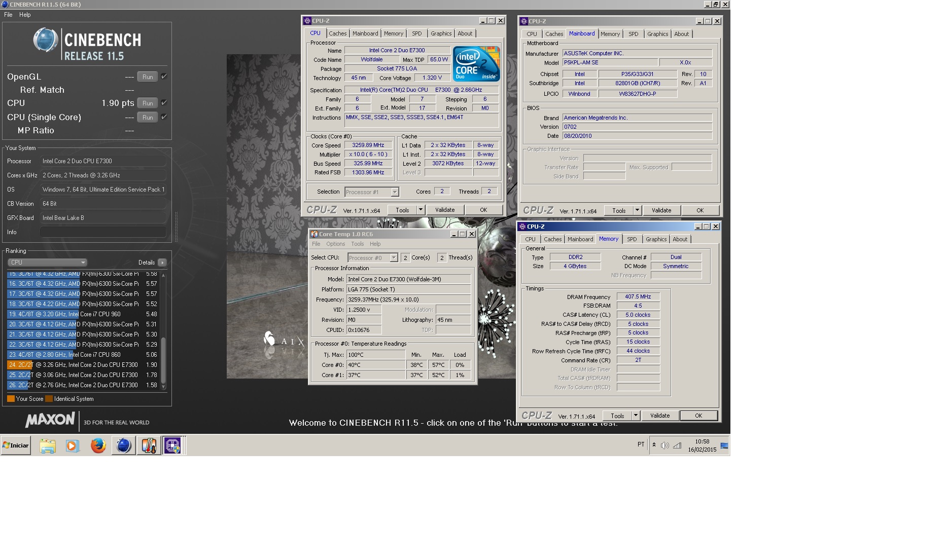This screenshot has height=560, width=946.
Task: Open Core Temp File menu
Action: click(316, 244)
